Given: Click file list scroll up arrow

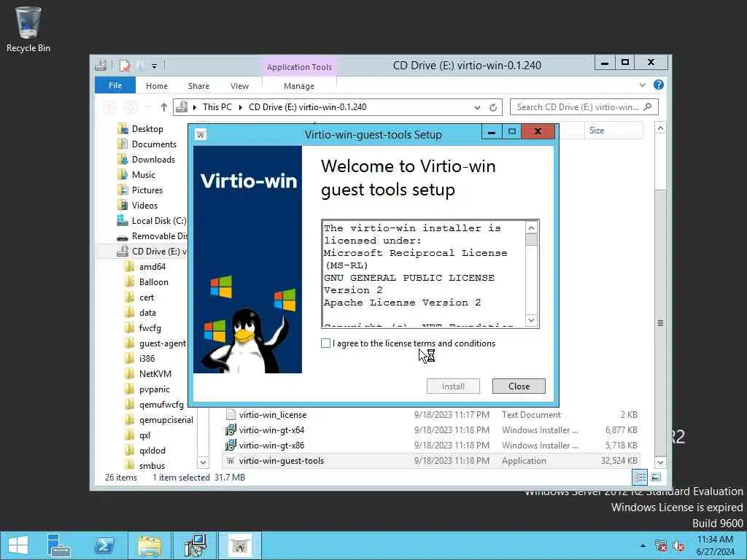Looking at the screenshot, I should [660, 128].
